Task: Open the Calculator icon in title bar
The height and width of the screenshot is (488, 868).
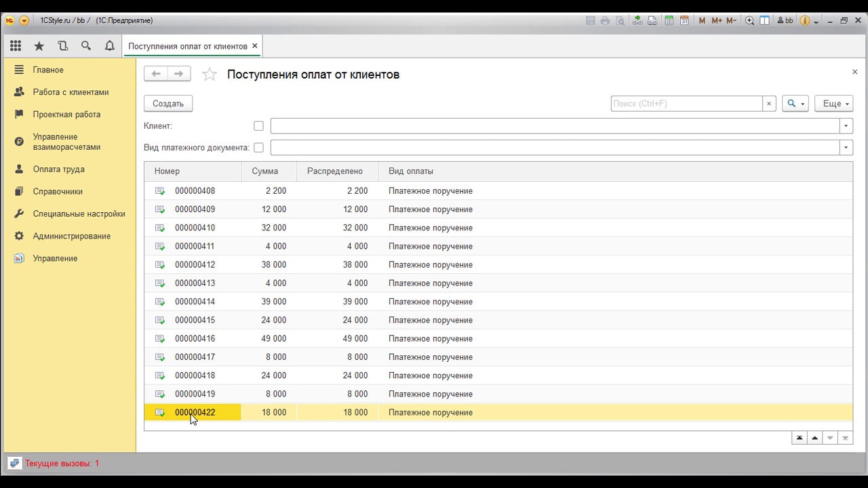Action: click(x=669, y=21)
